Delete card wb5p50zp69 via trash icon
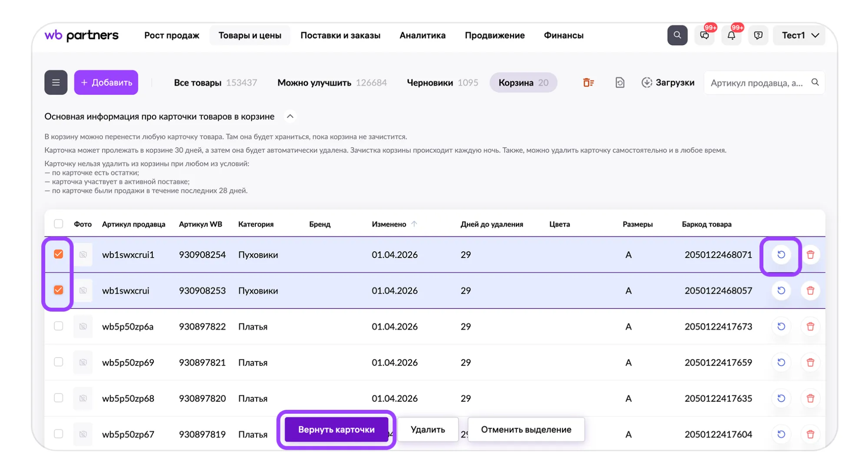The height and width of the screenshot is (472, 868). [x=810, y=362]
